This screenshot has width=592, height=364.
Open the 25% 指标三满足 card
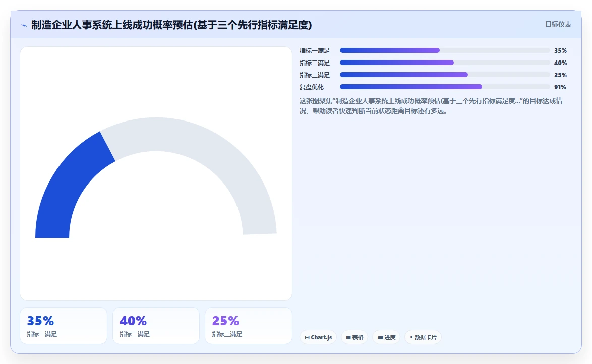point(249,326)
